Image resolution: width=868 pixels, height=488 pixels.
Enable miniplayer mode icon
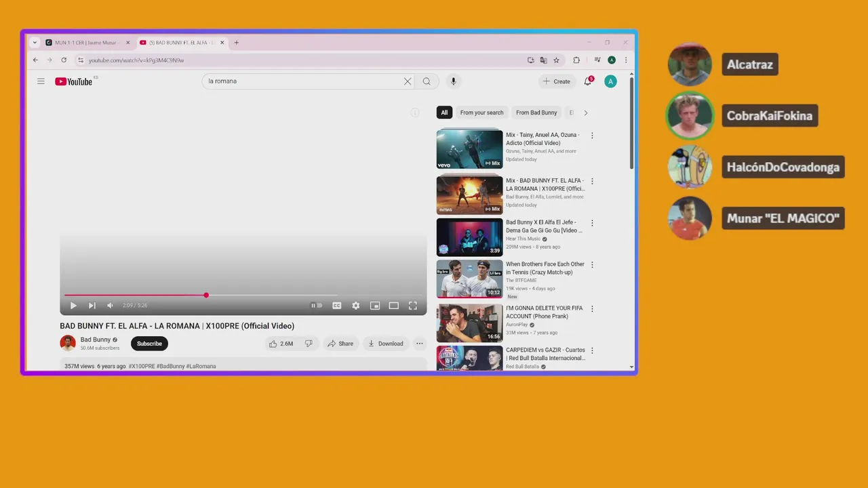[x=374, y=306]
